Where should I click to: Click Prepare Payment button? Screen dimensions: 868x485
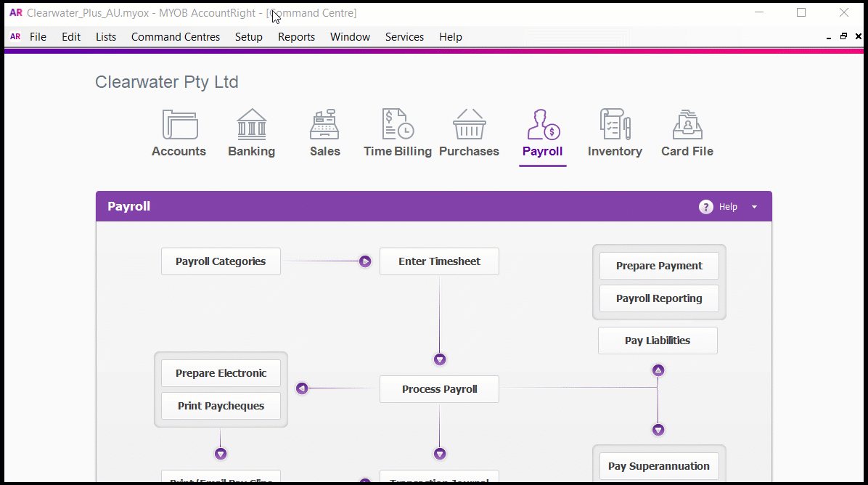click(x=659, y=266)
